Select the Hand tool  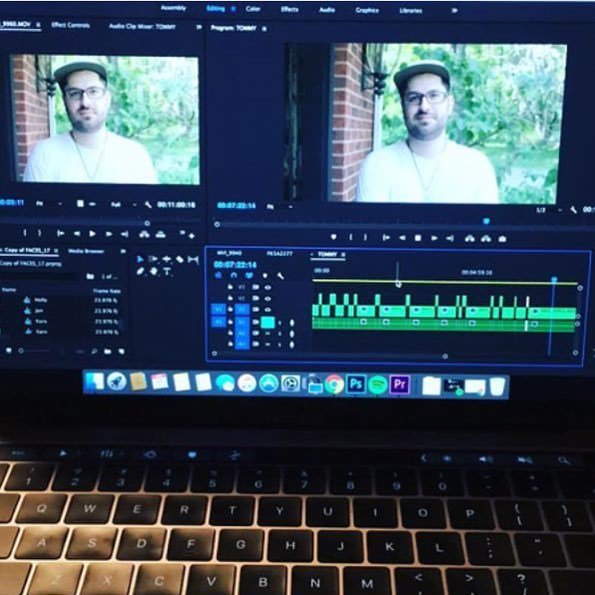(x=154, y=271)
